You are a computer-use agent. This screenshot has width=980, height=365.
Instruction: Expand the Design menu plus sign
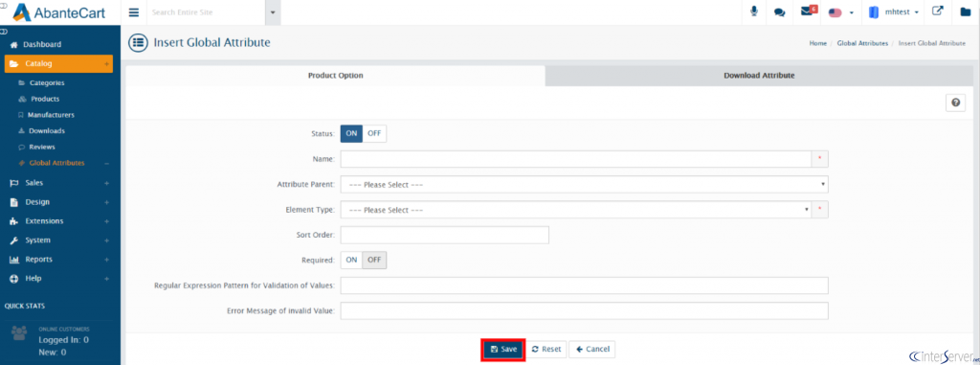click(x=107, y=202)
